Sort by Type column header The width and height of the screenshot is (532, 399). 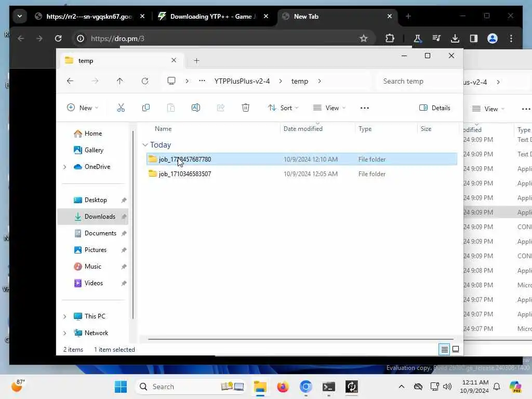pos(365,129)
